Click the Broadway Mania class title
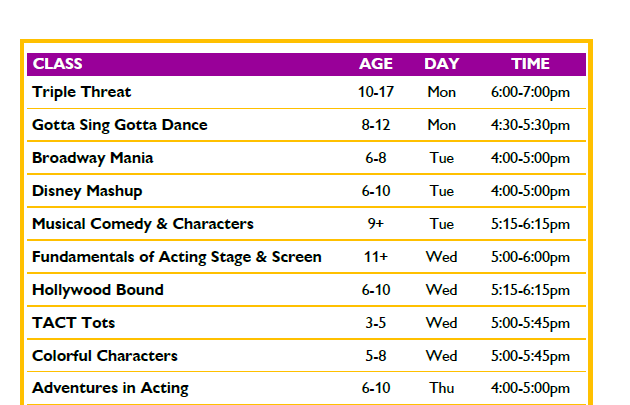The height and width of the screenshot is (405, 630). pyautogui.click(x=92, y=158)
